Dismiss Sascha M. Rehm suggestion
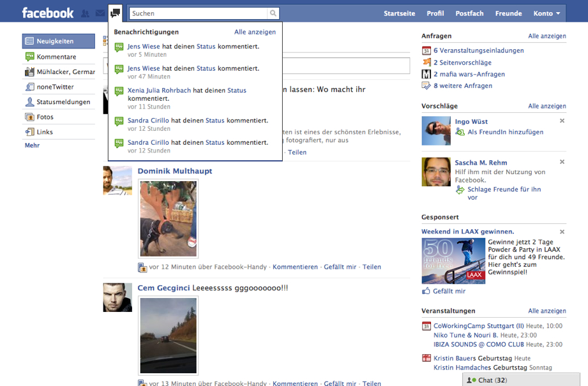588x386 pixels. pos(562,162)
